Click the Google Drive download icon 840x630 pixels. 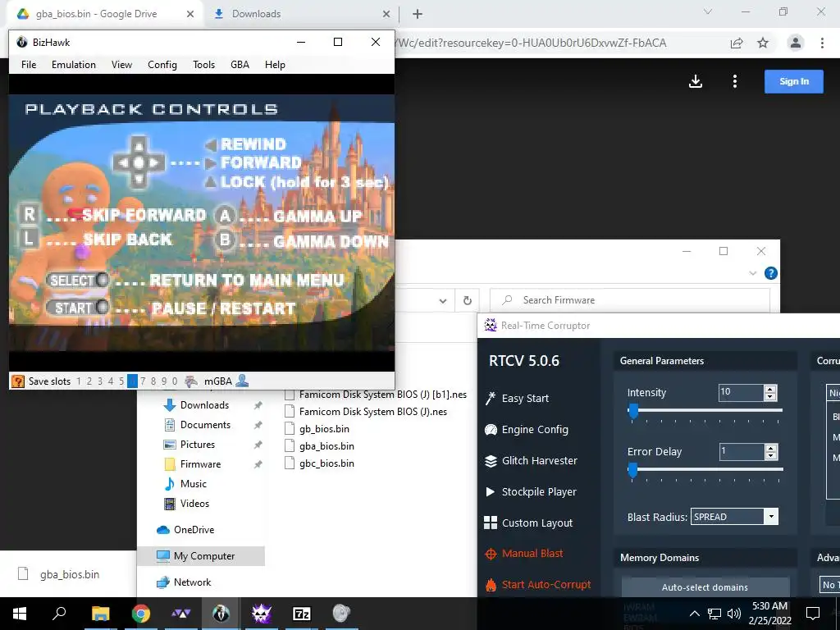pos(696,81)
